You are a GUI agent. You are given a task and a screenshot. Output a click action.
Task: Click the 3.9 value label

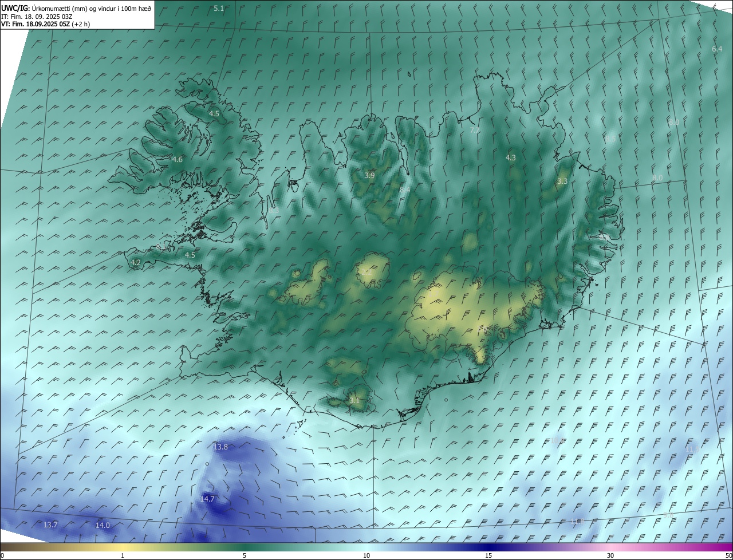click(x=369, y=175)
